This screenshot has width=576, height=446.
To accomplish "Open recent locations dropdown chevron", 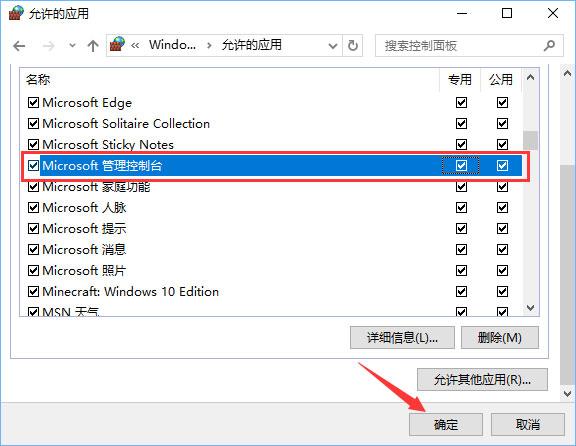I will [72, 46].
